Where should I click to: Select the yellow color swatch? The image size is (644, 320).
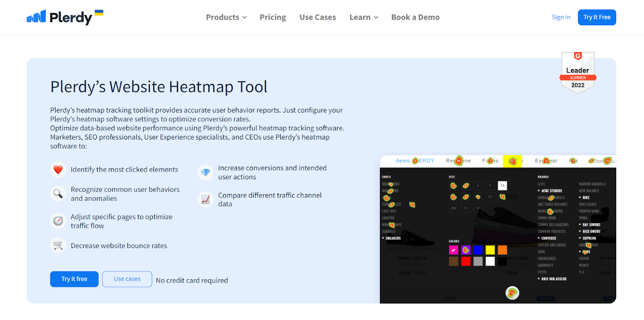[x=490, y=250]
